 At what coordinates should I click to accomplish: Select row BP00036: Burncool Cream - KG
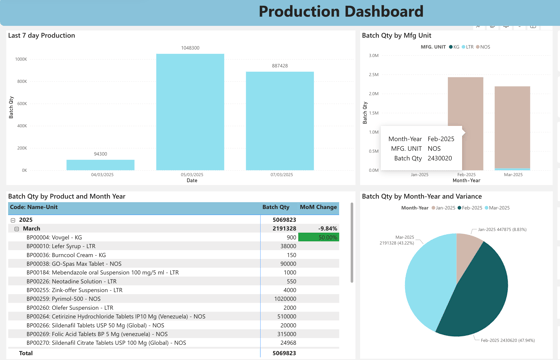[174, 255]
